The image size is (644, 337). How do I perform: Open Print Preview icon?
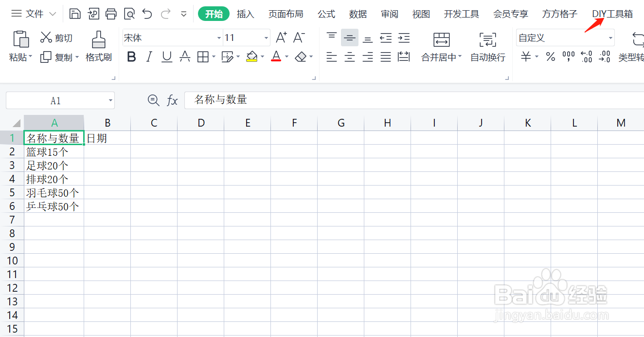coord(129,14)
